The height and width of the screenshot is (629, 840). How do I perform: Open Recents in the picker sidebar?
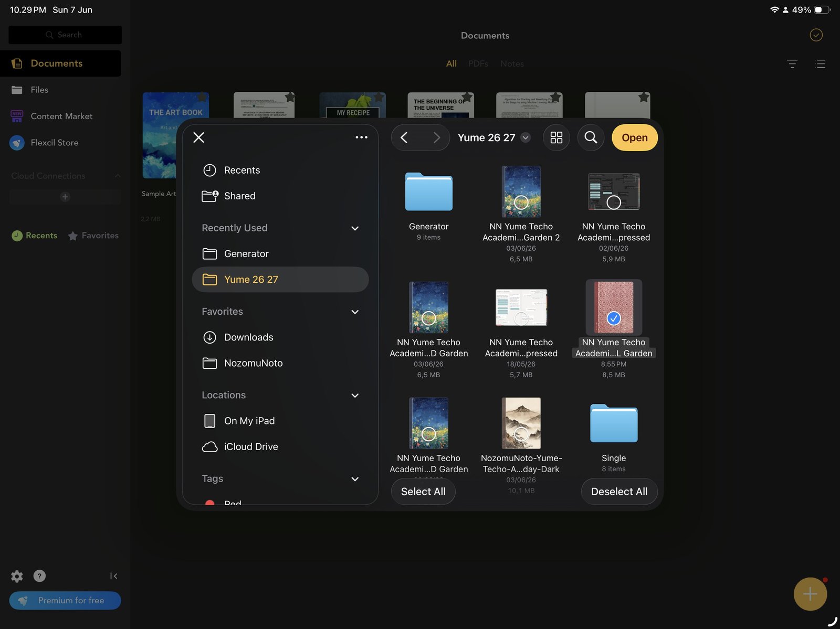pos(280,170)
